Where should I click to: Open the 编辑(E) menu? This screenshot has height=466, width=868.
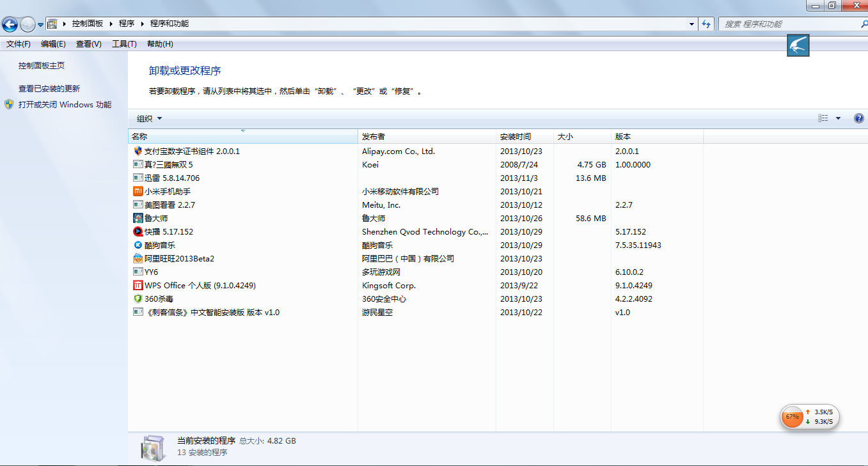[53, 44]
